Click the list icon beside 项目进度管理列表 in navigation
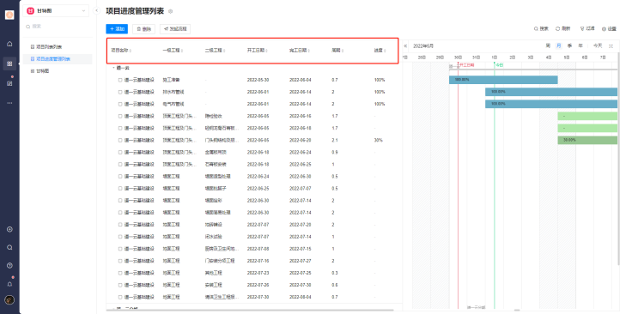 (x=33, y=59)
